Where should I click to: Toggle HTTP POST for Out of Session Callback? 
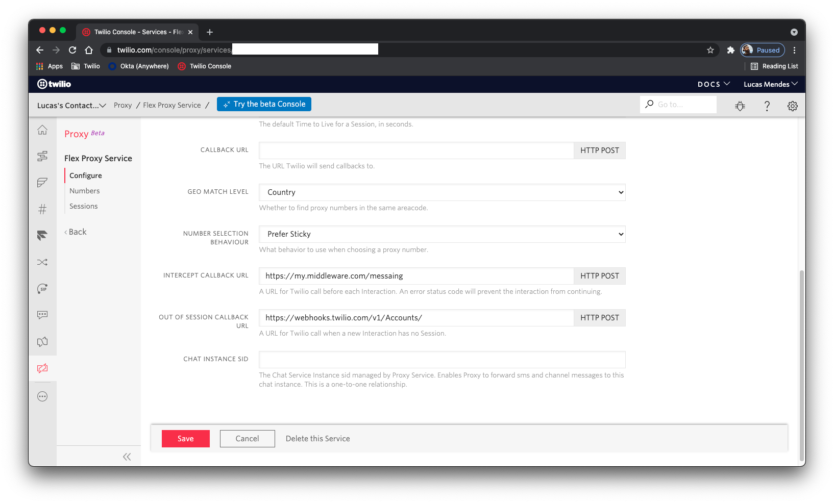pos(600,318)
